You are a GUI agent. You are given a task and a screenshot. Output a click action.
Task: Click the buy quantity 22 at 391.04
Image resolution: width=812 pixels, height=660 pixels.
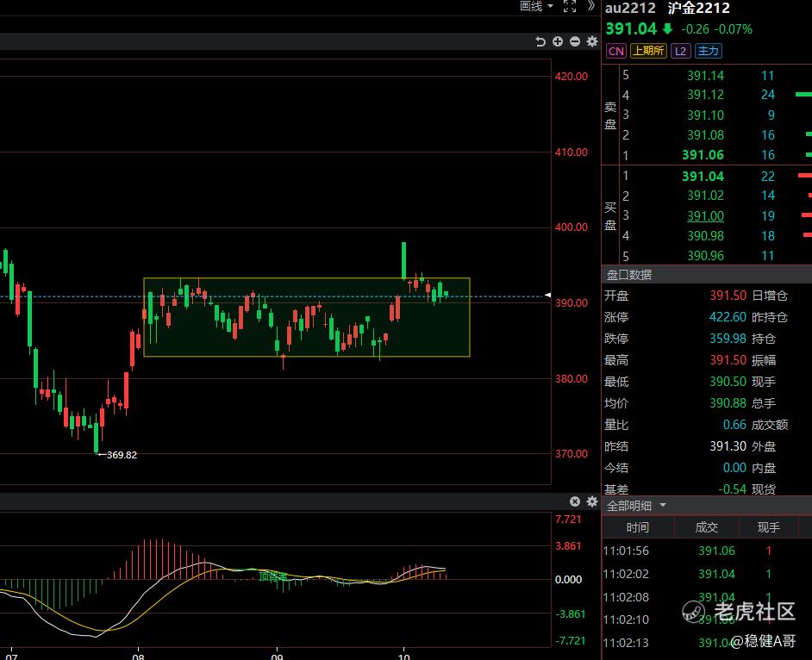coord(767,176)
